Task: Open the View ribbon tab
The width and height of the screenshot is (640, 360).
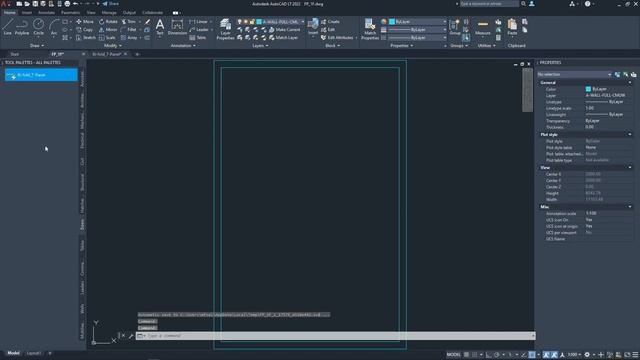Action: point(91,13)
